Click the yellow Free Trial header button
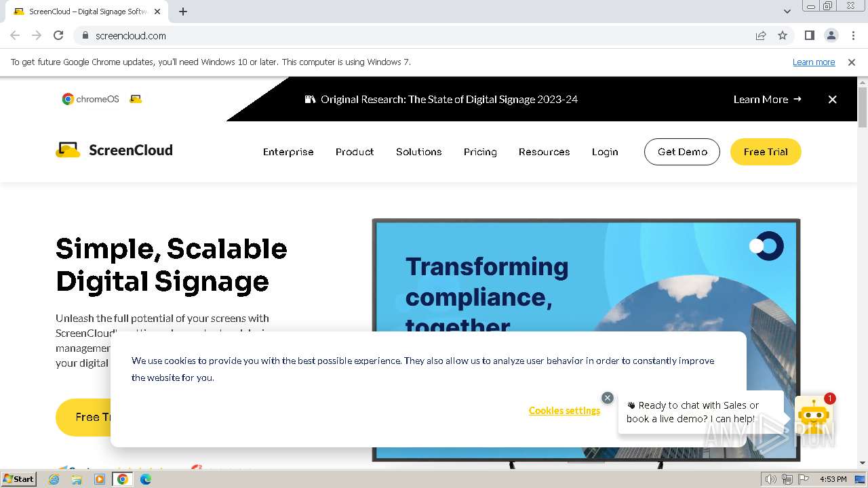This screenshot has width=868, height=488. point(766,152)
